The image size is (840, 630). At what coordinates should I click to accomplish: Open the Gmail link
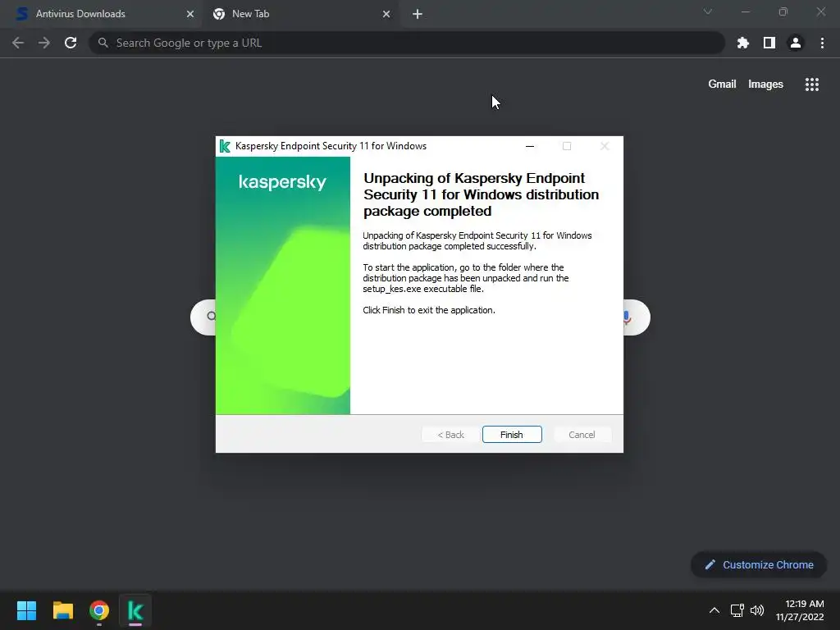722,84
